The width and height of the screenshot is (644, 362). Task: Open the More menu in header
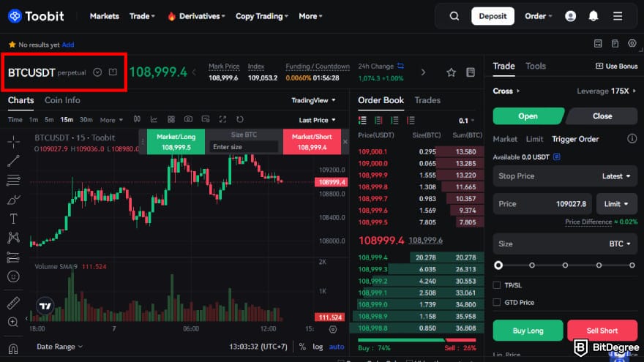click(310, 16)
